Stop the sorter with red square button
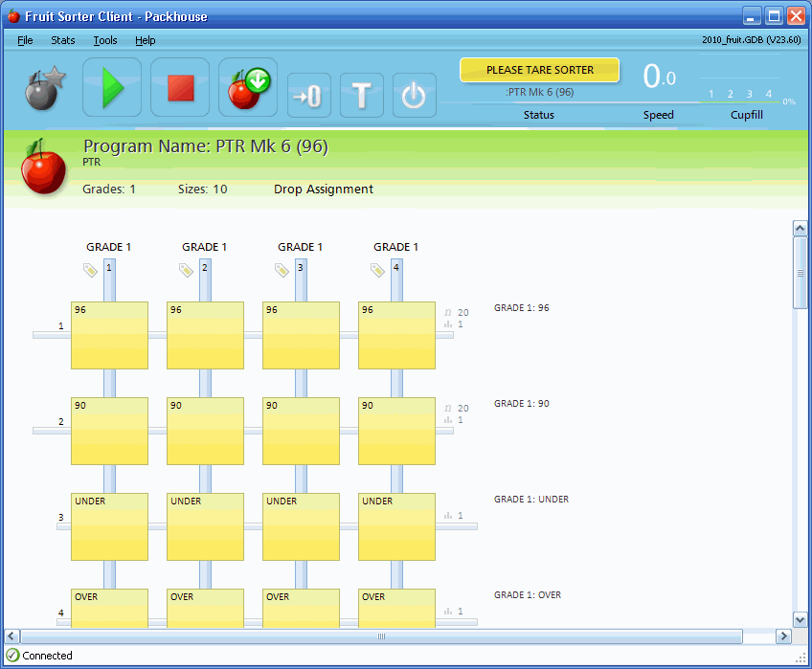This screenshot has height=669, width=812. [180, 87]
